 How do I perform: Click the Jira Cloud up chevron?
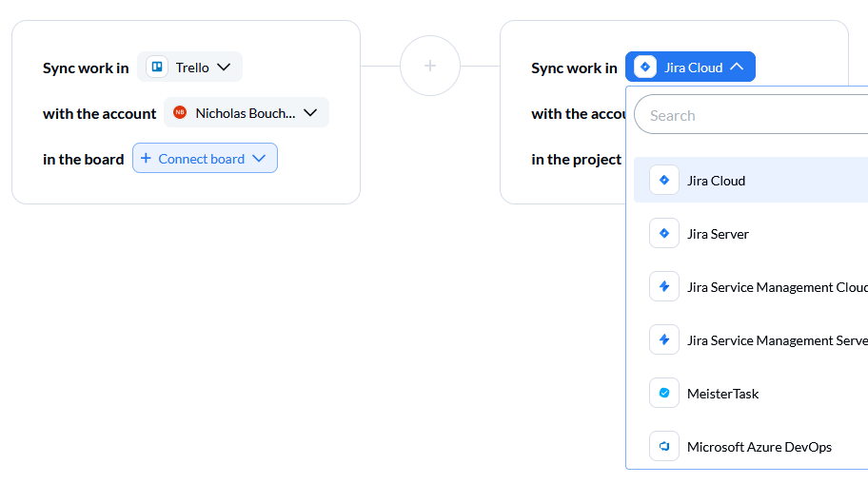(x=737, y=67)
